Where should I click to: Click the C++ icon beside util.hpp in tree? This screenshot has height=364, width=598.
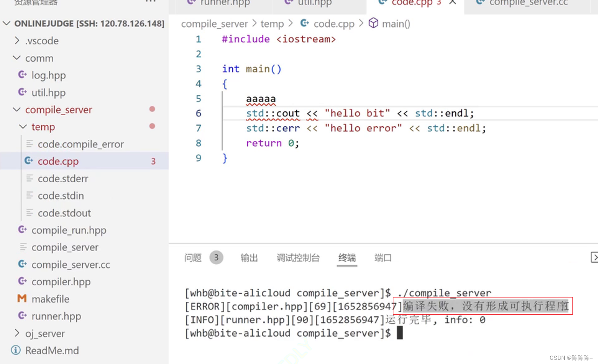coord(22,92)
